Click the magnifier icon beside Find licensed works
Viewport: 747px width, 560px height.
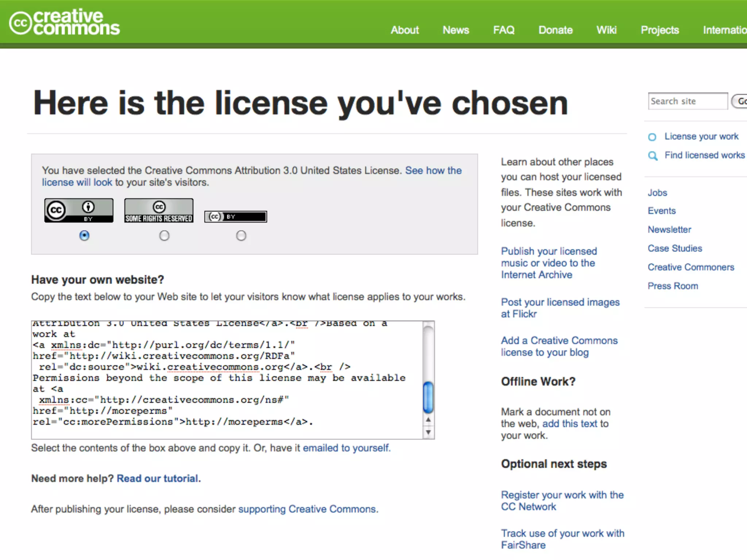(653, 156)
